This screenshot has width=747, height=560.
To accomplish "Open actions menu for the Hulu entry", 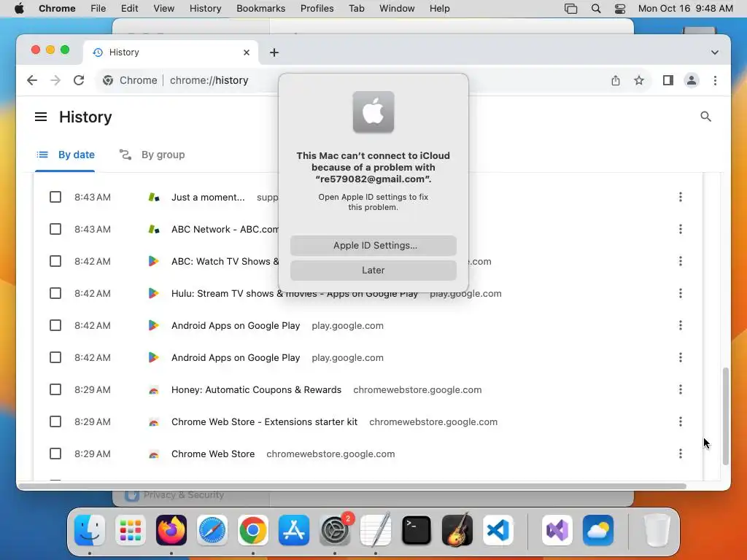I will point(681,293).
